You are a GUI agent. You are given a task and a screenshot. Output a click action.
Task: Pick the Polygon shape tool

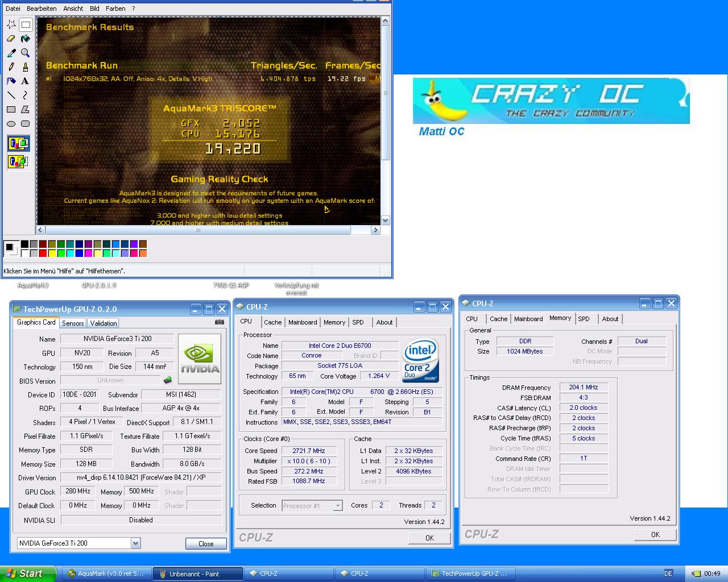point(26,110)
